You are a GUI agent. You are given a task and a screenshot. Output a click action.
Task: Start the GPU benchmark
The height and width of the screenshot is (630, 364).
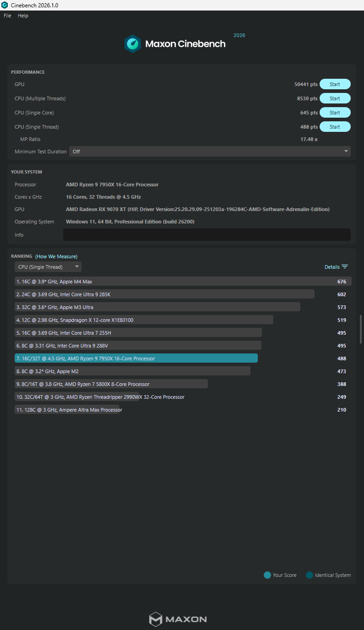[x=335, y=84]
